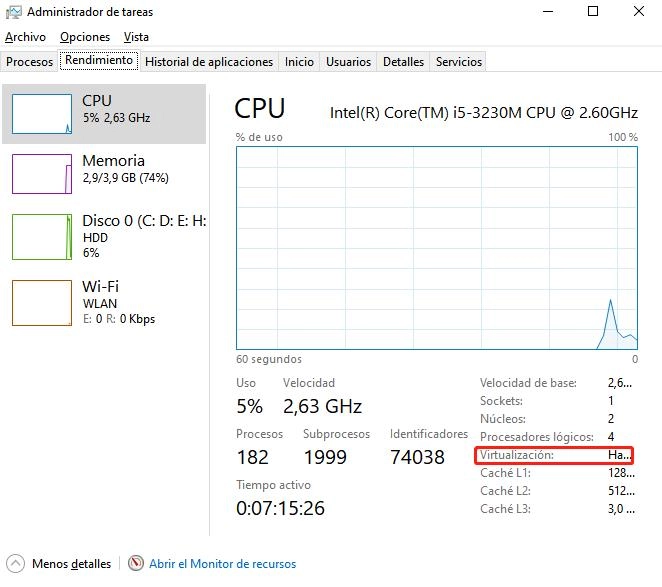
Task: Open Abrir el Monitor de recursos link
Action: (x=222, y=564)
